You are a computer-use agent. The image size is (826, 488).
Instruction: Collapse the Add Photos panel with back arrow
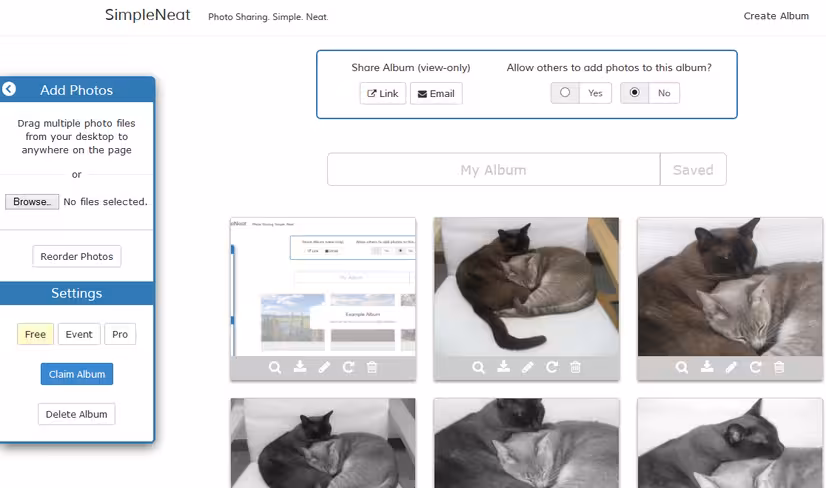pyautogui.click(x=8, y=89)
